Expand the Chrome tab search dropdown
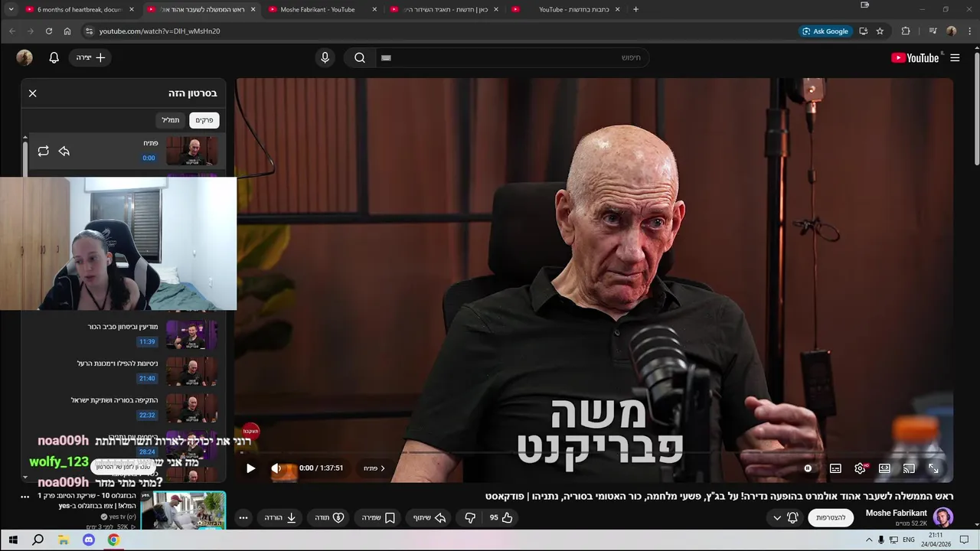 point(11,9)
